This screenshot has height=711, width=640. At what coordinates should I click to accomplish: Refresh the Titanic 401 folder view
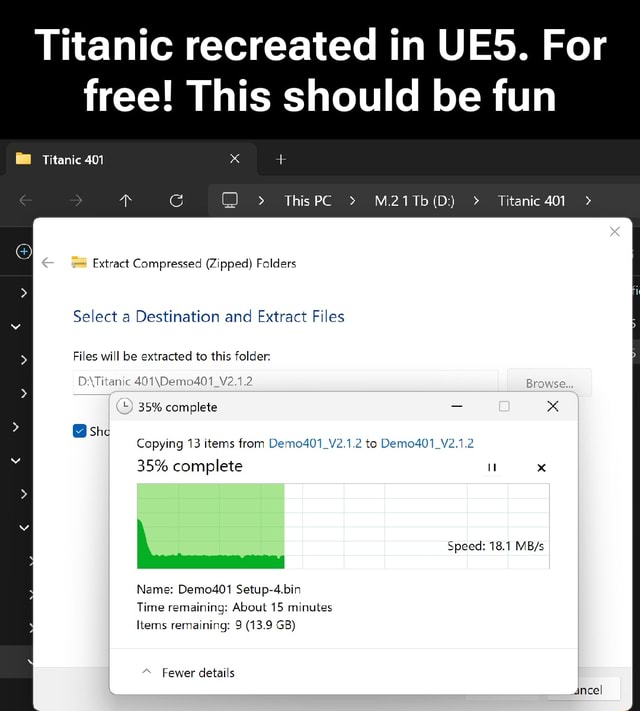tap(176, 200)
